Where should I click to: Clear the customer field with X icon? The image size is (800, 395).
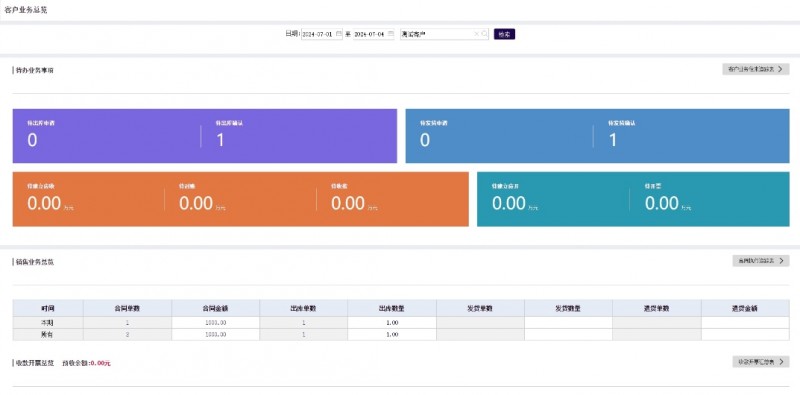pos(477,34)
